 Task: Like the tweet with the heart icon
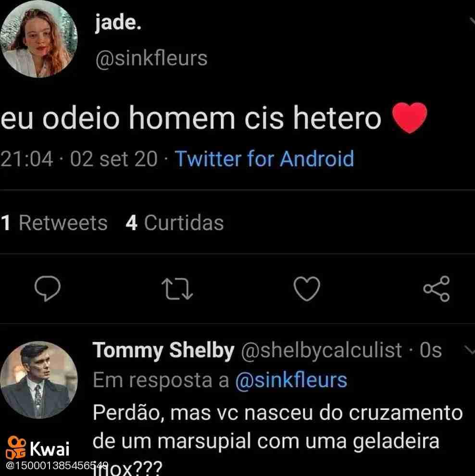coord(306,289)
